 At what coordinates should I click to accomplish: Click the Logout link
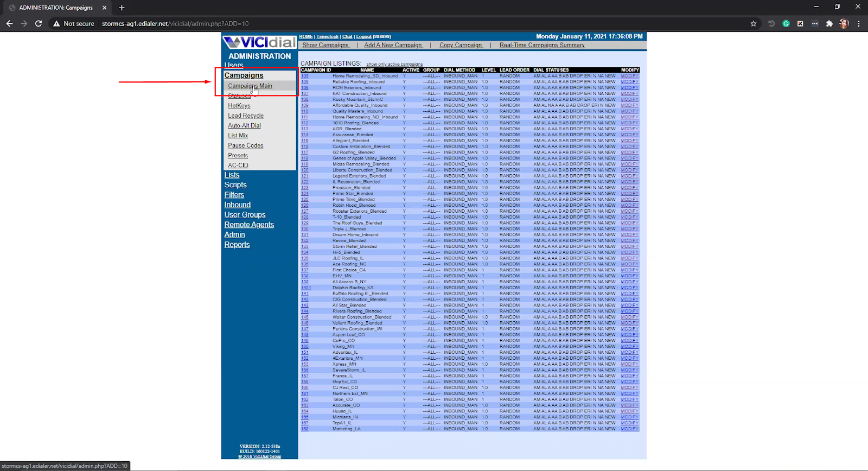[x=364, y=36]
